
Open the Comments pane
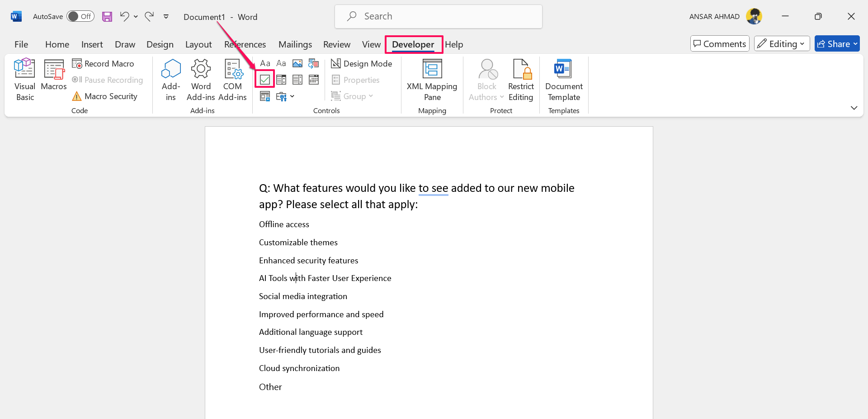(720, 44)
